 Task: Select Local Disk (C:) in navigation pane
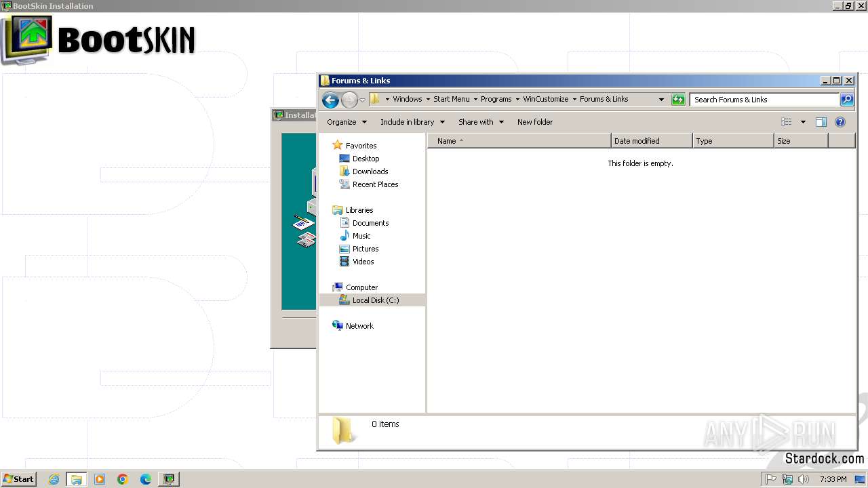tap(372, 300)
